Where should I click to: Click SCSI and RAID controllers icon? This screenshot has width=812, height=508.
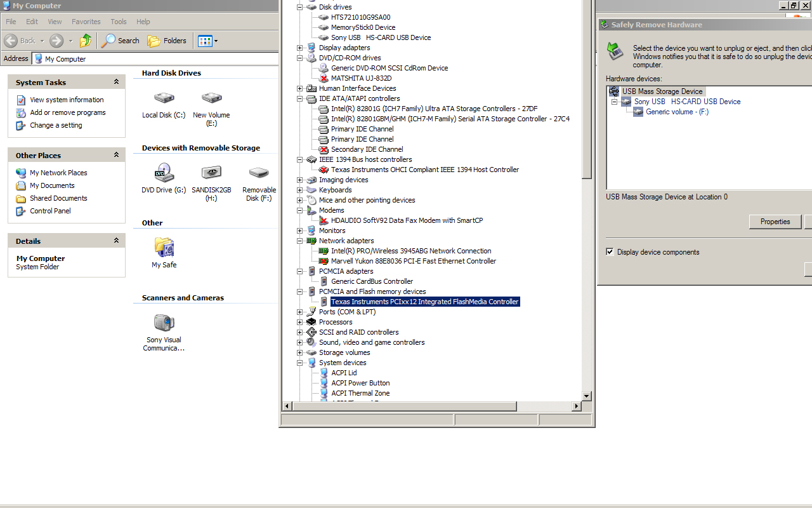(x=311, y=332)
